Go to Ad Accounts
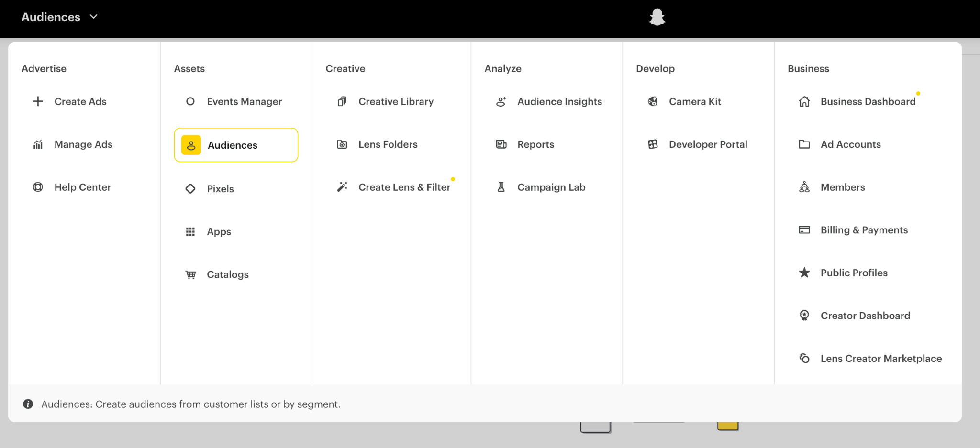This screenshot has height=448, width=980. (851, 144)
